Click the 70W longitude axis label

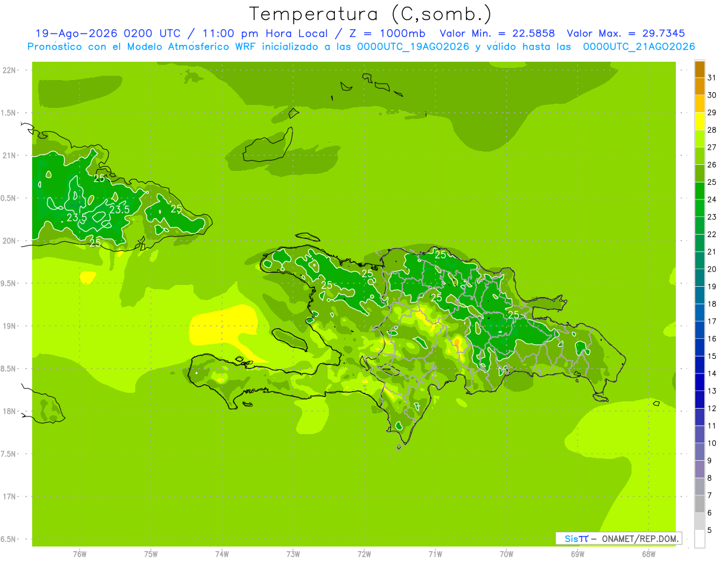[507, 554]
